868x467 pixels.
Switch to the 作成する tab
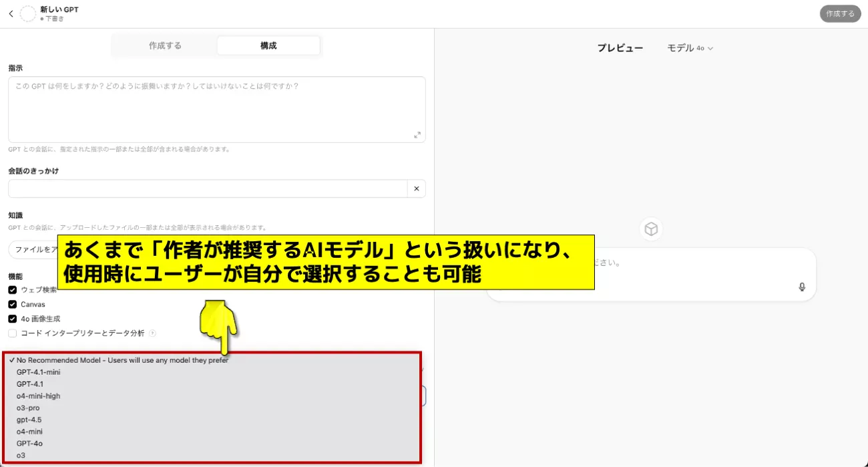click(x=165, y=46)
